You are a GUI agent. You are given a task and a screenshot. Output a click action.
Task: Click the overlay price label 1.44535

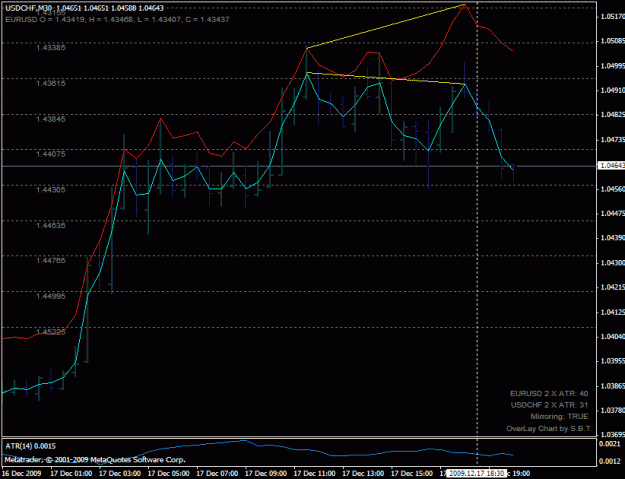(x=51, y=225)
